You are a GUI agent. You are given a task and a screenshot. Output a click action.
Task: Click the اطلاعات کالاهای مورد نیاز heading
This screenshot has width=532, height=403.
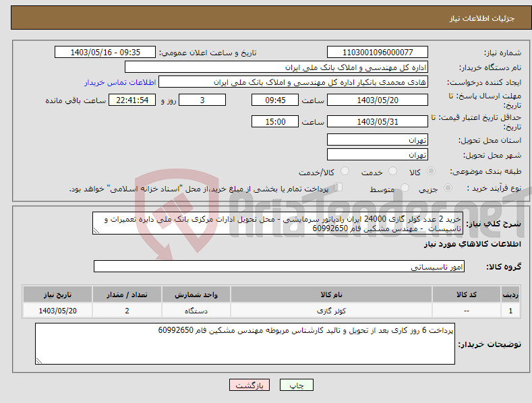tap(472, 244)
